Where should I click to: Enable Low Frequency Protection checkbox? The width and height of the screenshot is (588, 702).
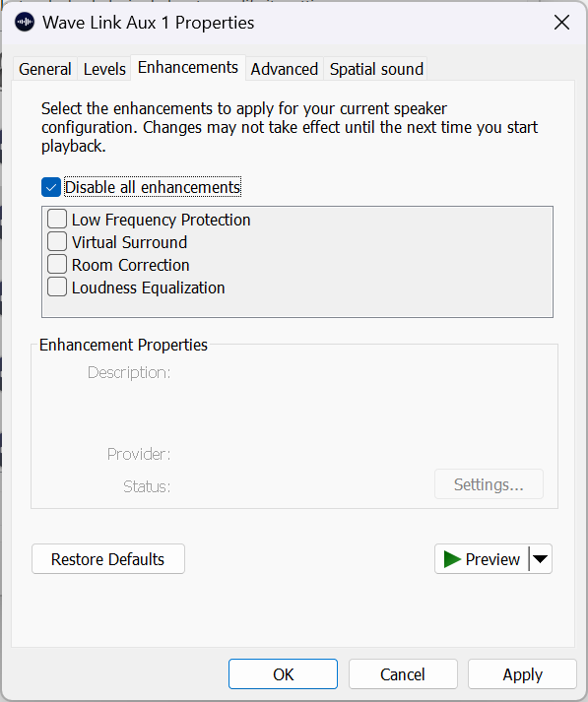pyautogui.click(x=57, y=220)
